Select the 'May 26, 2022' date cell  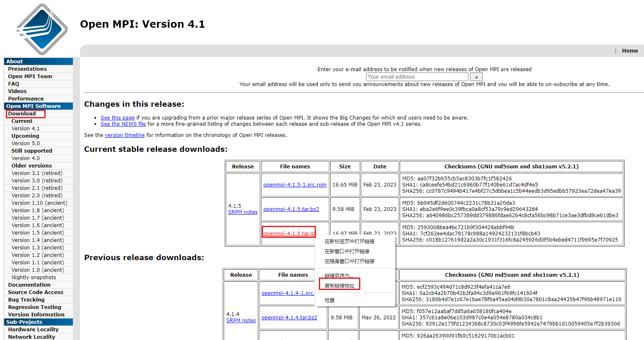[x=379, y=318]
